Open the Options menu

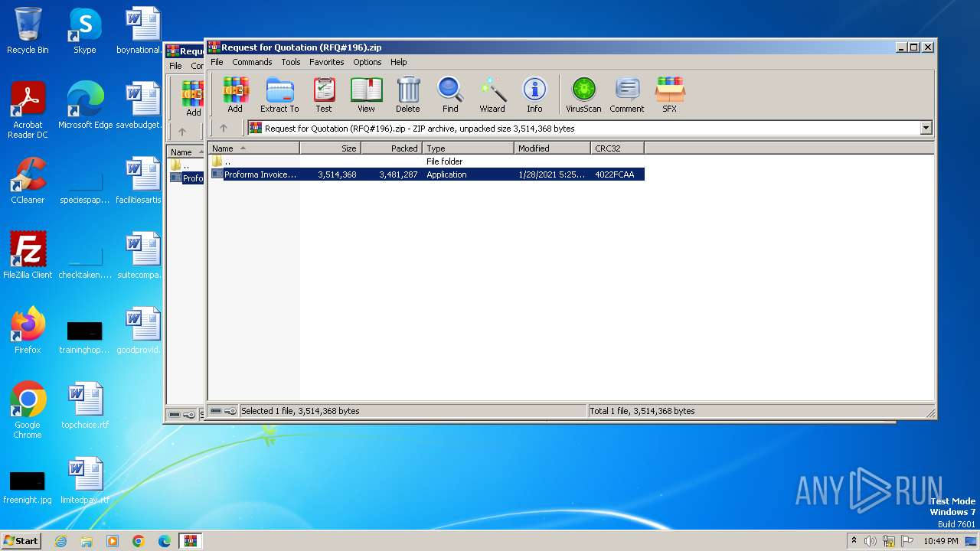point(367,62)
